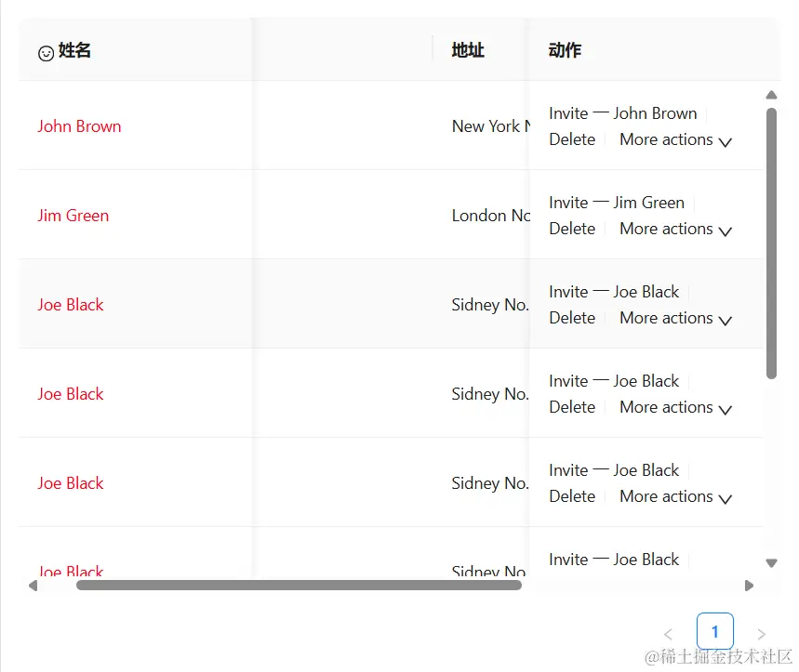The height and width of the screenshot is (672, 799).
Task: Invite John Brown
Action: coord(622,113)
